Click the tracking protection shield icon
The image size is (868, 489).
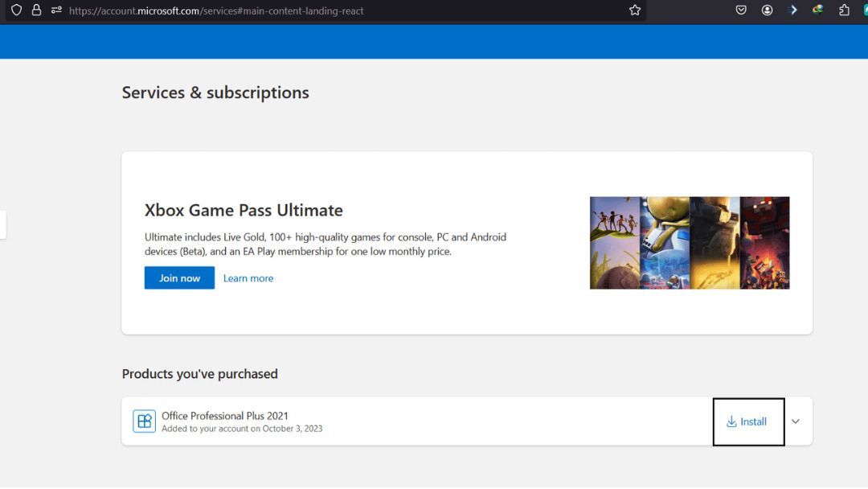[x=17, y=10]
